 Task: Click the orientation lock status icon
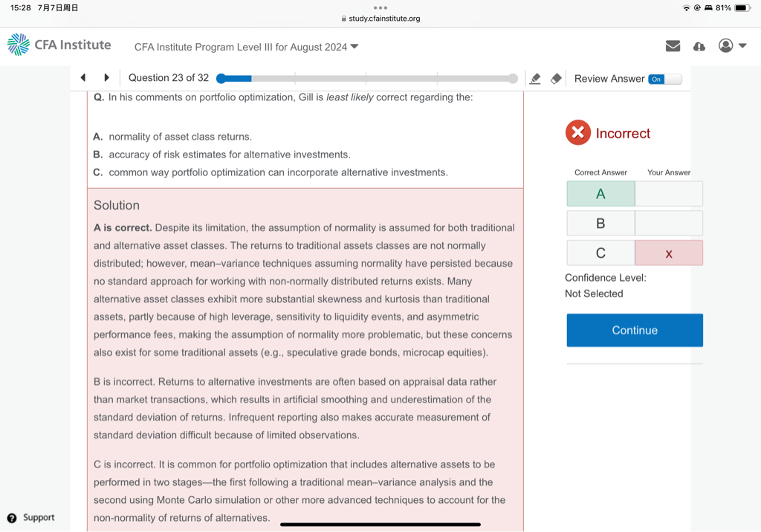click(x=697, y=7)
